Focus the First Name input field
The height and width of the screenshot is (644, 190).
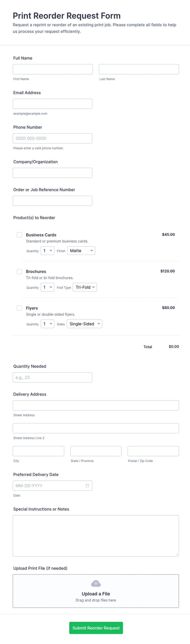pyautogui.click(x=53, y=69)
